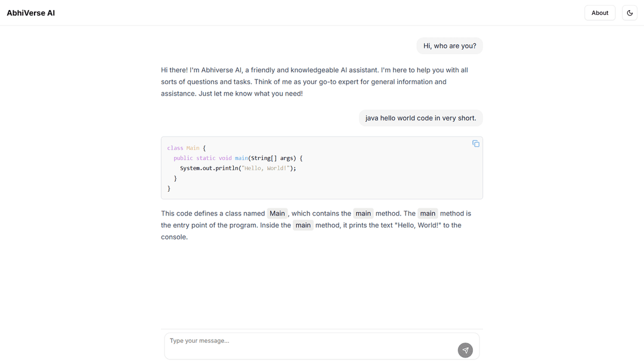The width and height of the screenshot is (644, 363).
Task: Select the 'Hi, who are you?' message bubble
Action: click(x=450, y=45)
